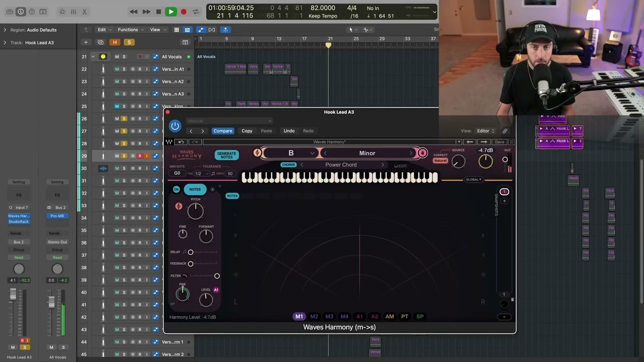Expand the Track: Hook Lead A3 inspector section

(x=5, y=42)
